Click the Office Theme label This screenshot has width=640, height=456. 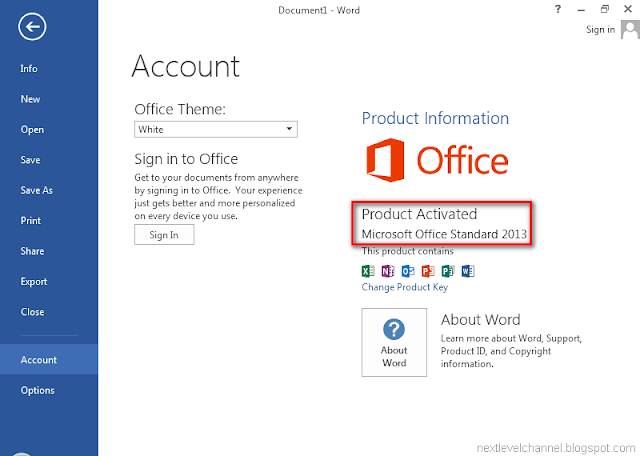click(x=180, y=109)
